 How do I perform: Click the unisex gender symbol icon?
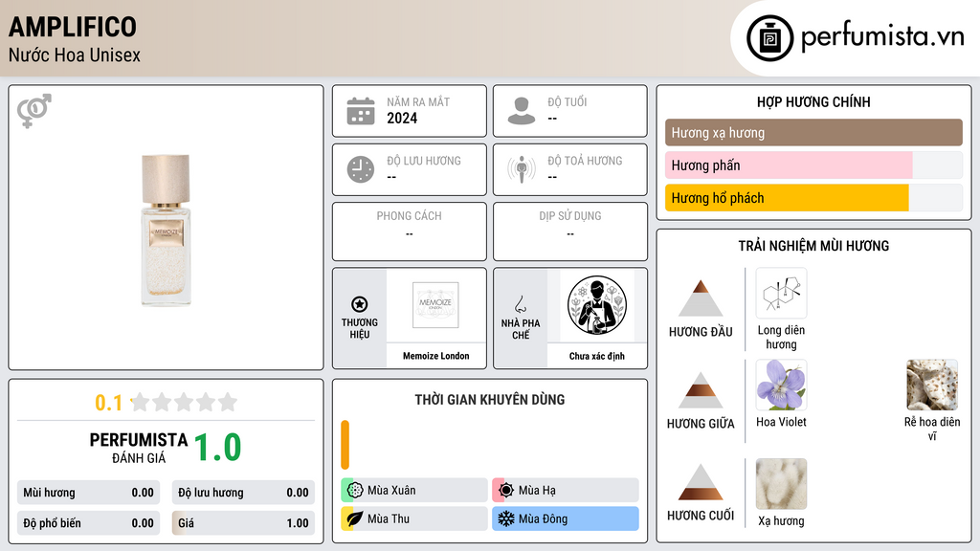pos(34,111)
